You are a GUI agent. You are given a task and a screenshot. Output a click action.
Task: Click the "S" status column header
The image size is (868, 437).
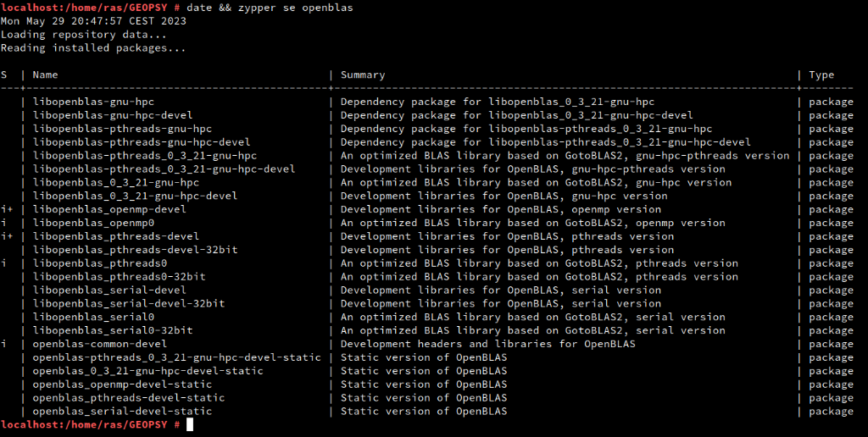coord(4,75)
